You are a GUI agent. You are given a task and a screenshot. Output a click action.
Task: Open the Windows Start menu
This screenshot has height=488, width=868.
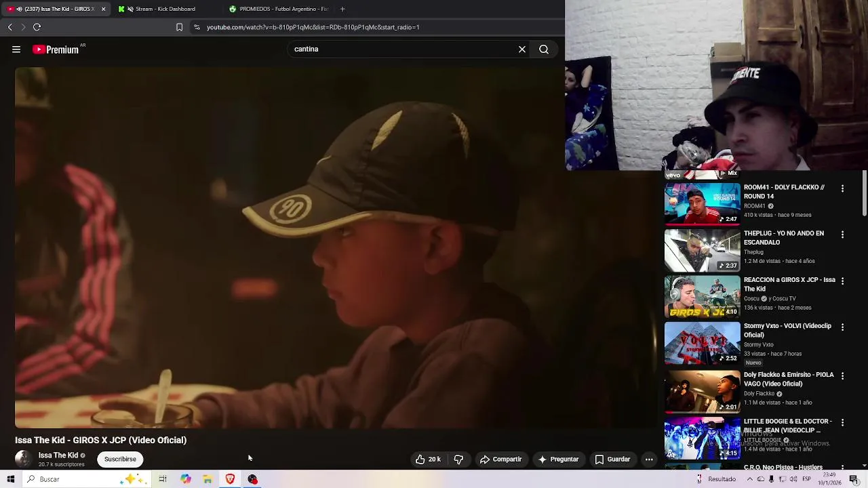click(x=10, y=479)
